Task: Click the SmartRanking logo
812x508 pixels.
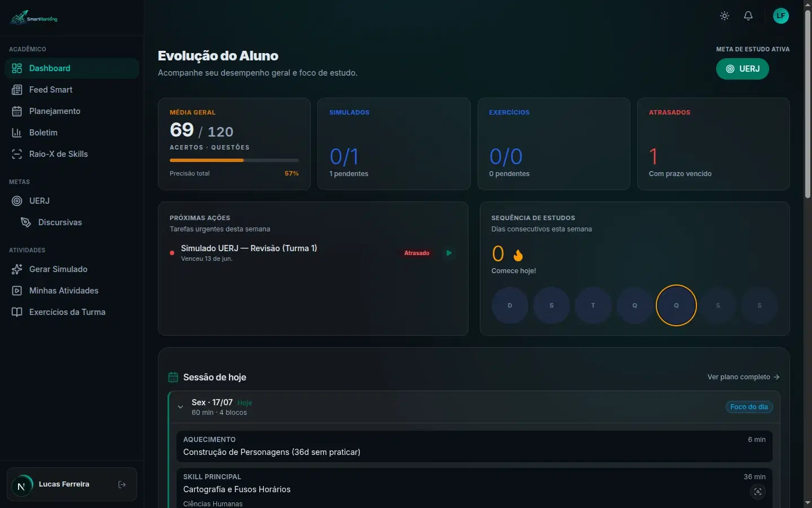Action: 34,17
